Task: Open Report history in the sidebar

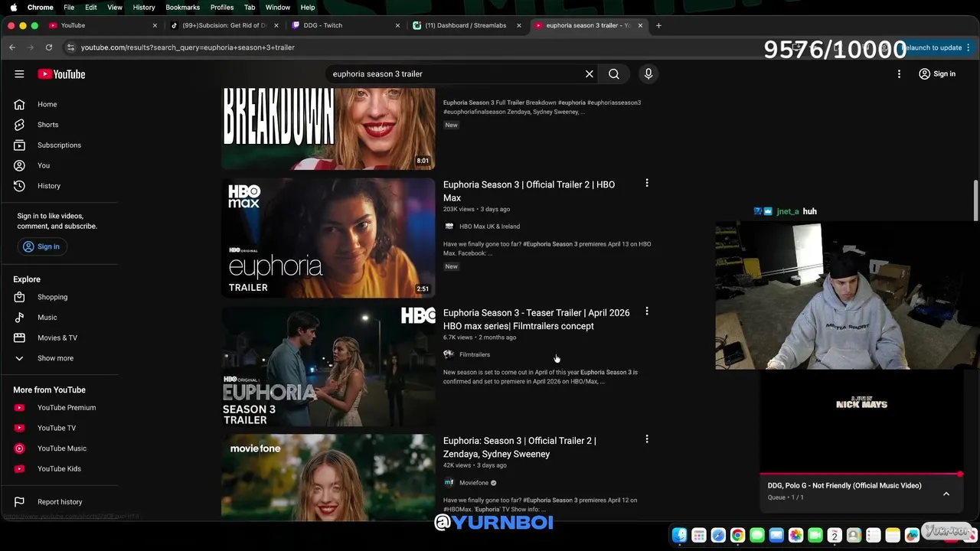Action: point(60,502)
